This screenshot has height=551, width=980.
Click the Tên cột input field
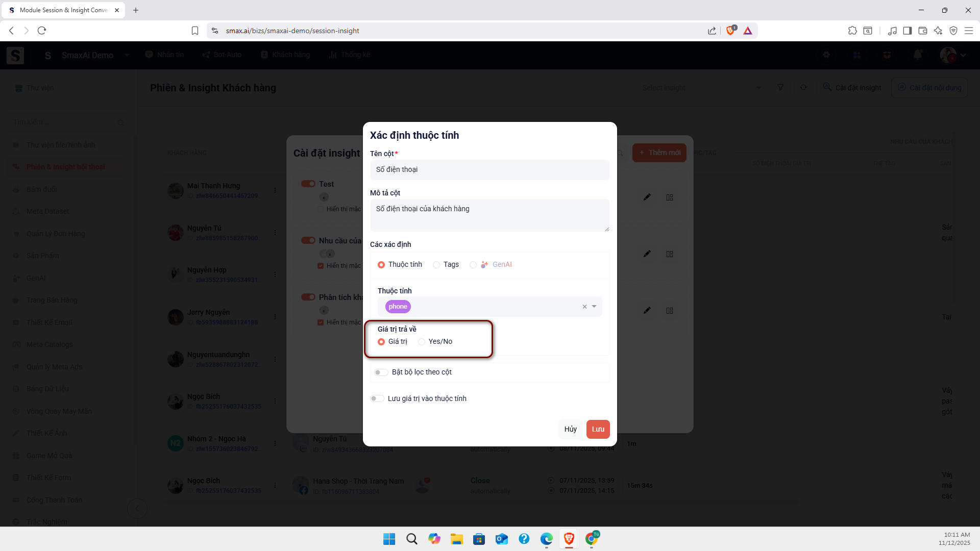(x=489, y=170)
